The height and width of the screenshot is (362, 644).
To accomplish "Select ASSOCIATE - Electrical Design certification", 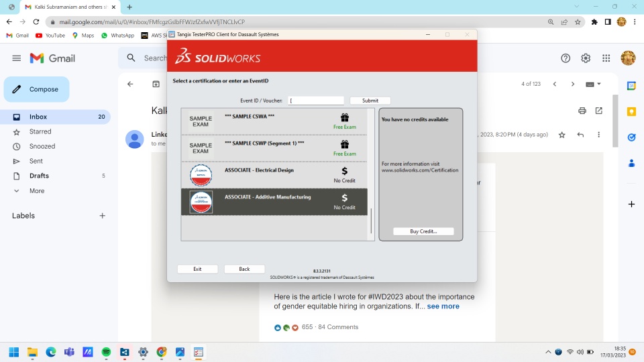I will click(274, 175).
